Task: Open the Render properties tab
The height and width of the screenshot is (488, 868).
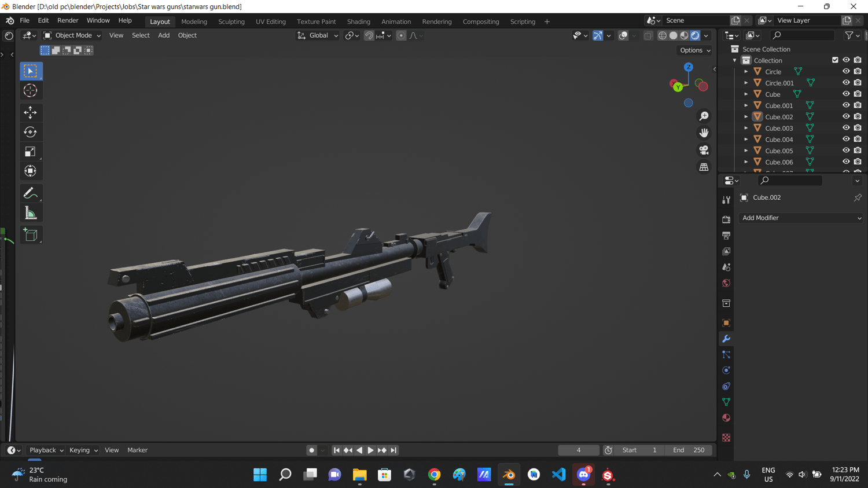Action: pos(726,219)
